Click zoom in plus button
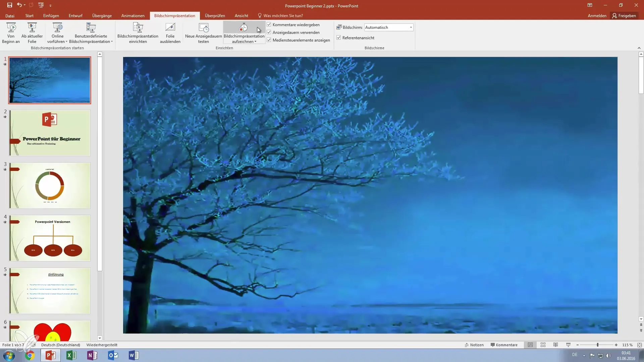The height and width of the screenshot is (362, 644). pyautogui.click(x=616, y=345)
